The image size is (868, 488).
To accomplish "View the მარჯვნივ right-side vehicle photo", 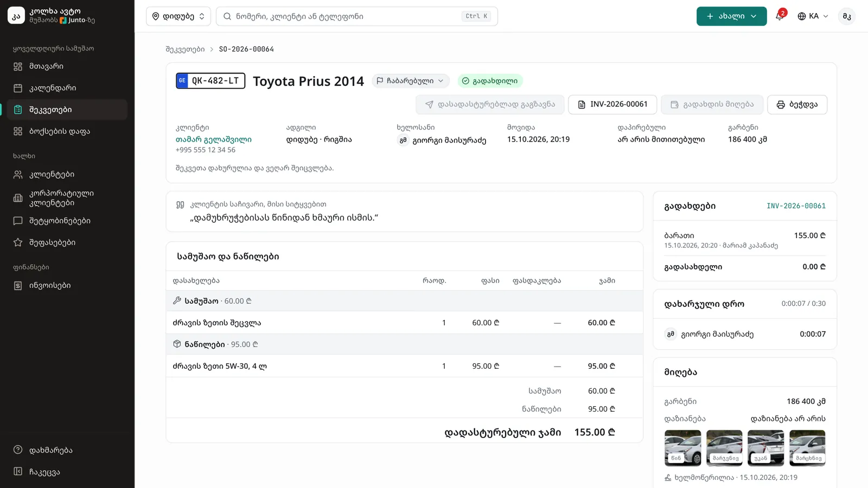I will pyautogui.click(x=724, y=448).
